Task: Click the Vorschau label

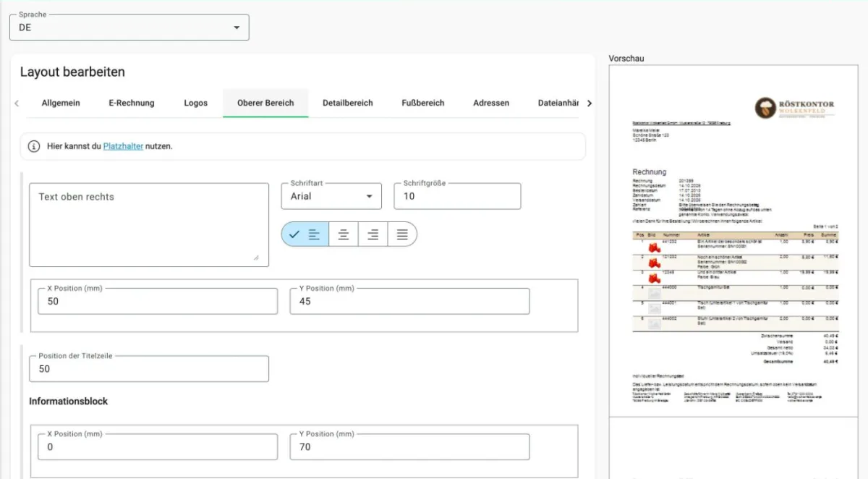Action: [626, 58]
